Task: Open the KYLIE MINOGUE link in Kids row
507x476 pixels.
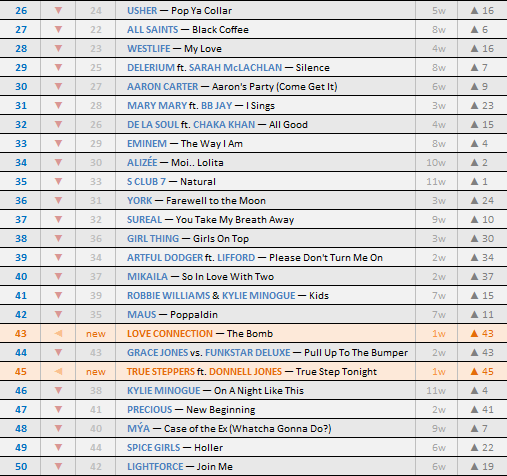Action: pyautogui.click(x=259, y=296)
